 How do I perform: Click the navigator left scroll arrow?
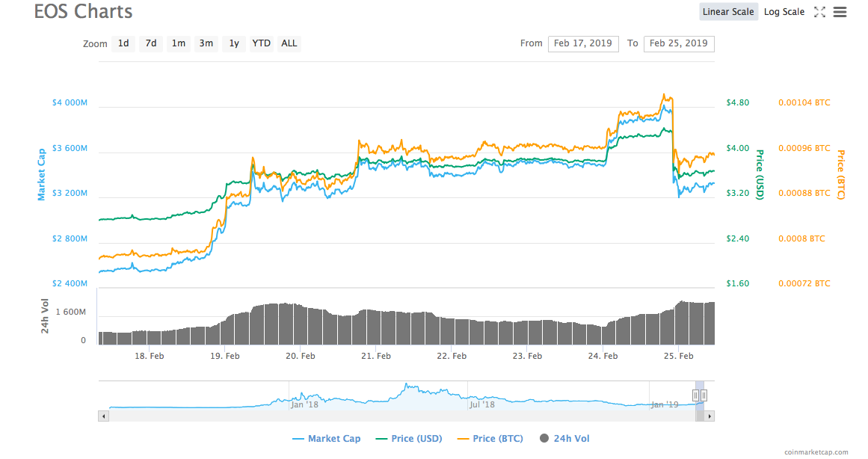pyautogui.click(x=103, y=416)
